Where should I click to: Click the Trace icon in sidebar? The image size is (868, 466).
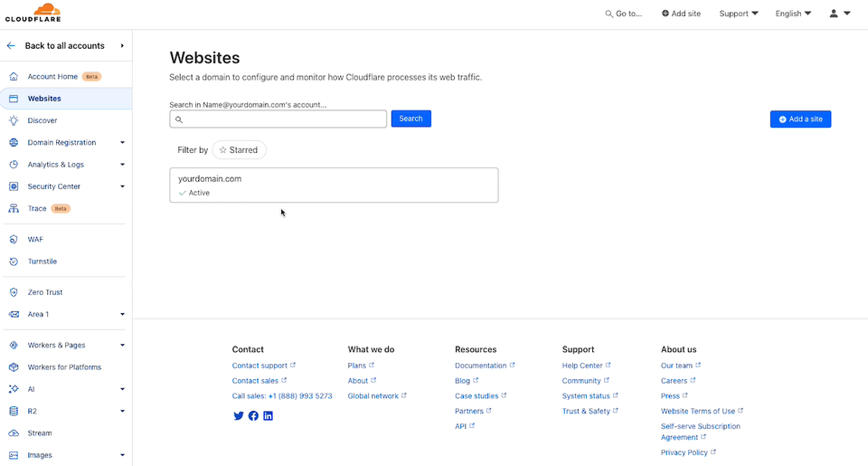14,209
